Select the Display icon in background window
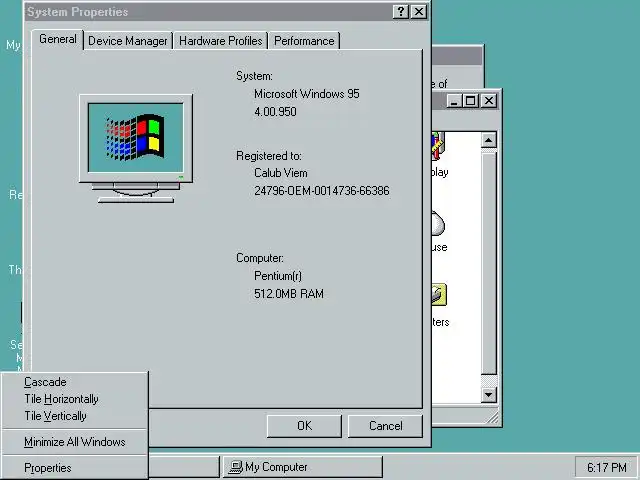This screenshot has height=480, width=640. pyautogui.click(x=439, y=153)
